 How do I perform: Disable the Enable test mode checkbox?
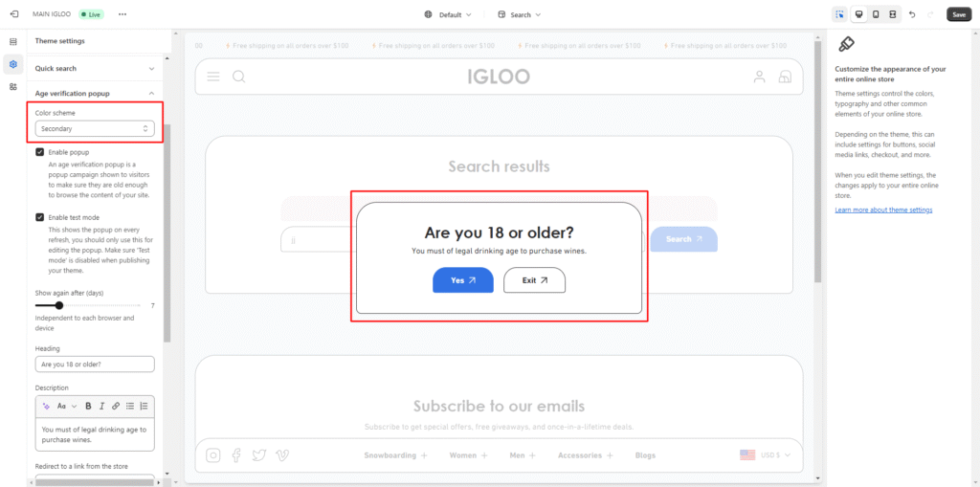tap(40, 217)
